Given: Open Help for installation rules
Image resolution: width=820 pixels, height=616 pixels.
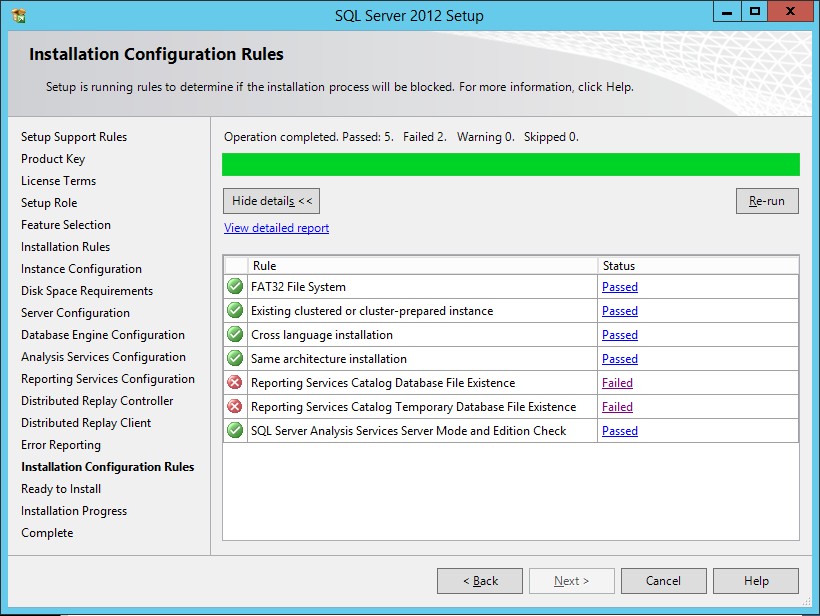Looking at the screenshot, I should pos(756,580).
